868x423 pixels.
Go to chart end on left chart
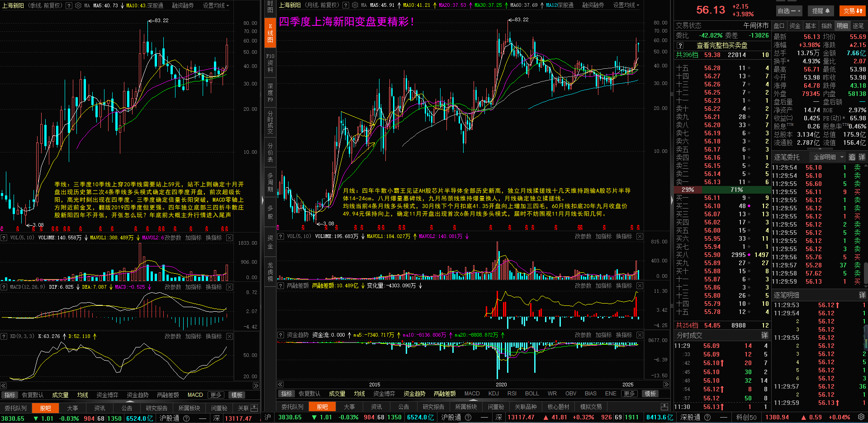pos(256,385)
